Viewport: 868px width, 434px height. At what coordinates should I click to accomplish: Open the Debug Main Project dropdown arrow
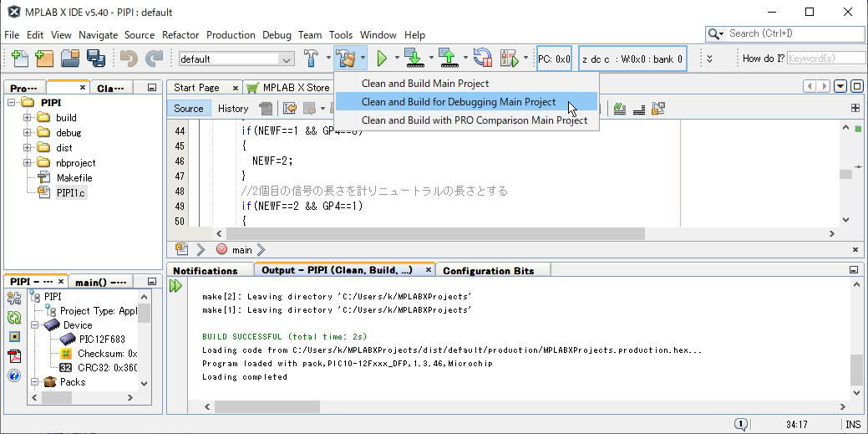pos(525,59)
